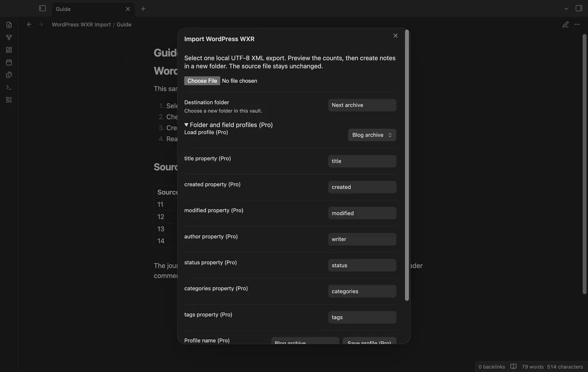The height and width of the screenshot is (372, 588).
Task: Click 'No file chosen' text
Action: tap(240, 81)
